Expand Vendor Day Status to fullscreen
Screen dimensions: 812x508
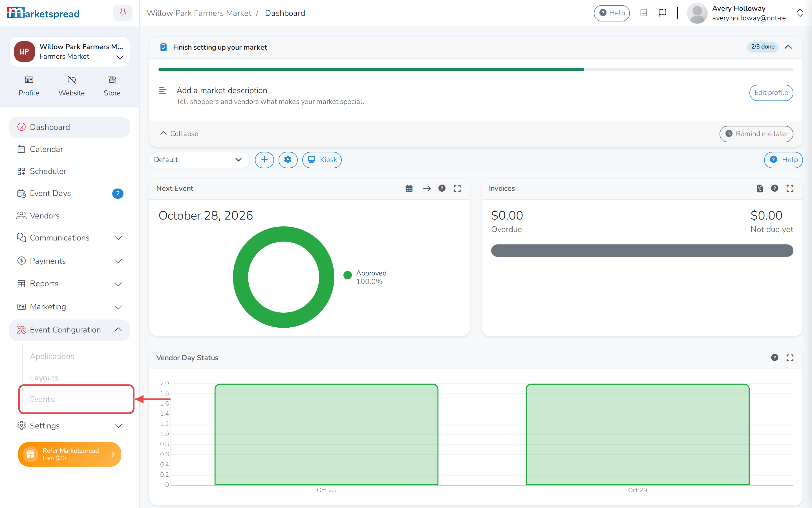click(790, 358)
